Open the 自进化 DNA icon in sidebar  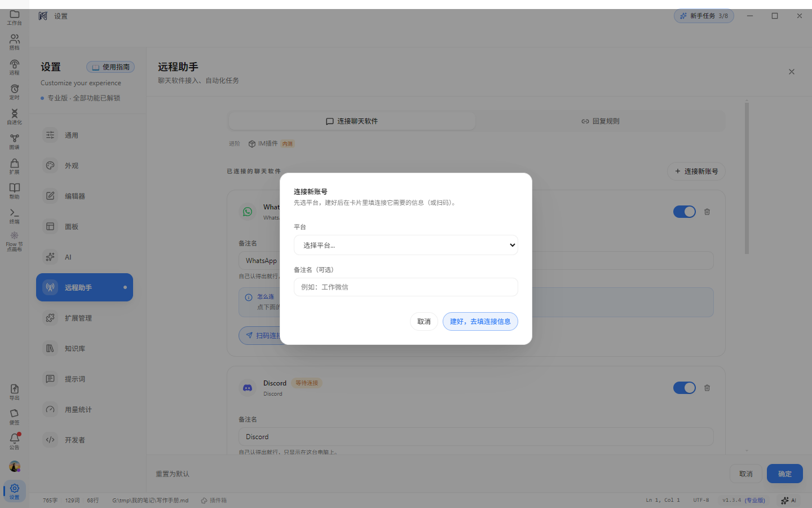pos(15,117)
